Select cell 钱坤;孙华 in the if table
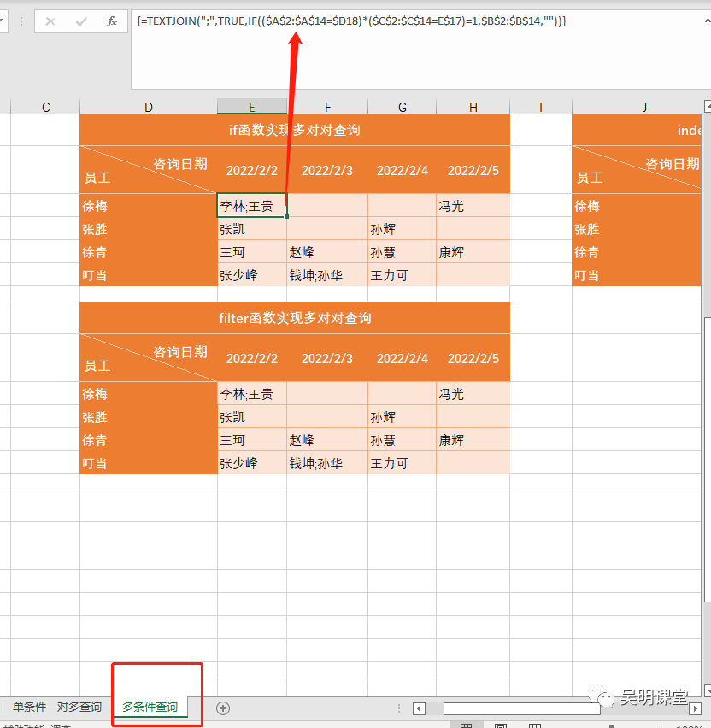Screen dimensions: 711x728 point(327,275)
